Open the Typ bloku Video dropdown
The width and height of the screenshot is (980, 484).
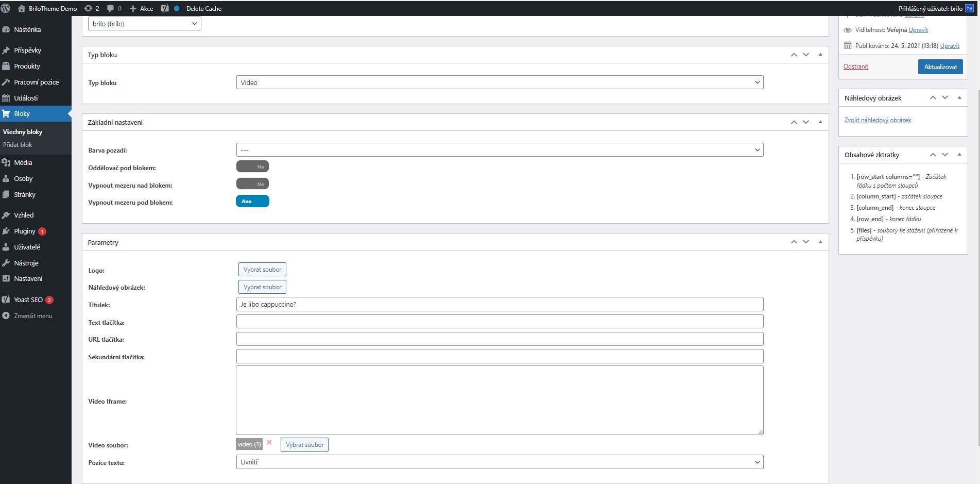pyautogui.click(x=499, y=82)
